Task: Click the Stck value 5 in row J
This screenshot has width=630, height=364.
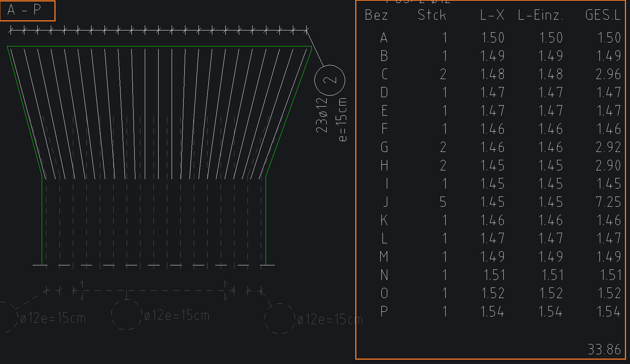Action: click(443, 202)
